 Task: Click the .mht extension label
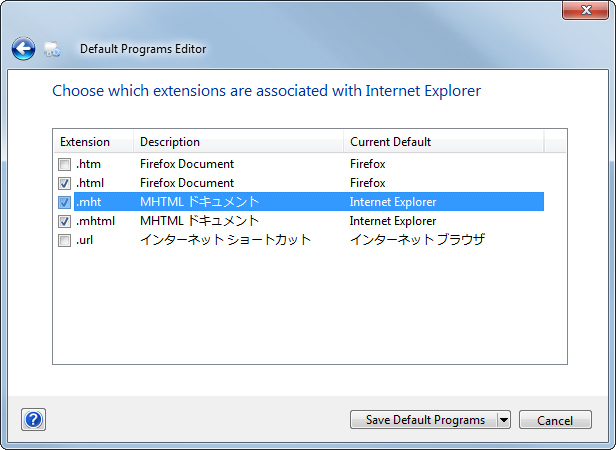(x=88, y=202)
